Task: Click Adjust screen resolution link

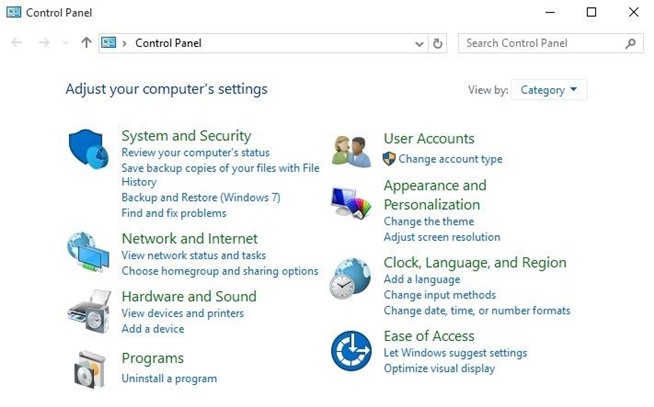Action: 441,237
